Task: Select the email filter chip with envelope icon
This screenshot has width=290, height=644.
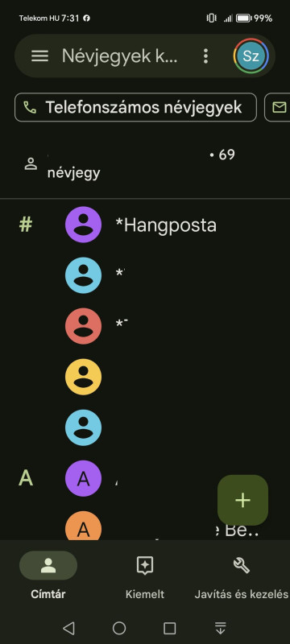Action: point(278,108)
